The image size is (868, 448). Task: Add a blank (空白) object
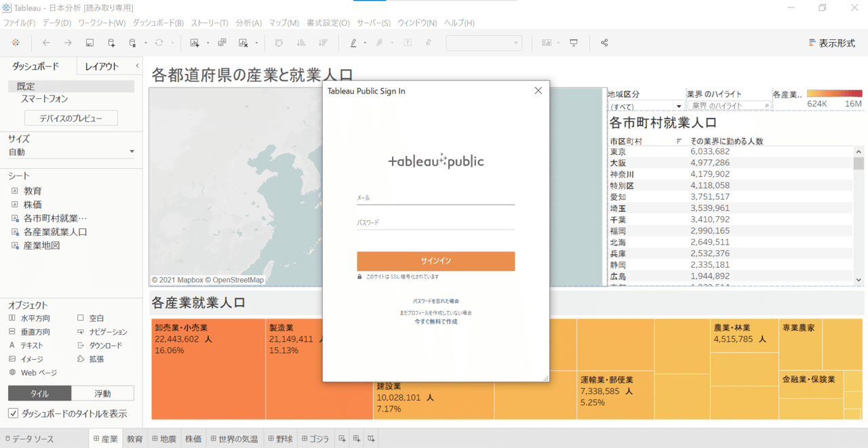(x=90, y=318)
